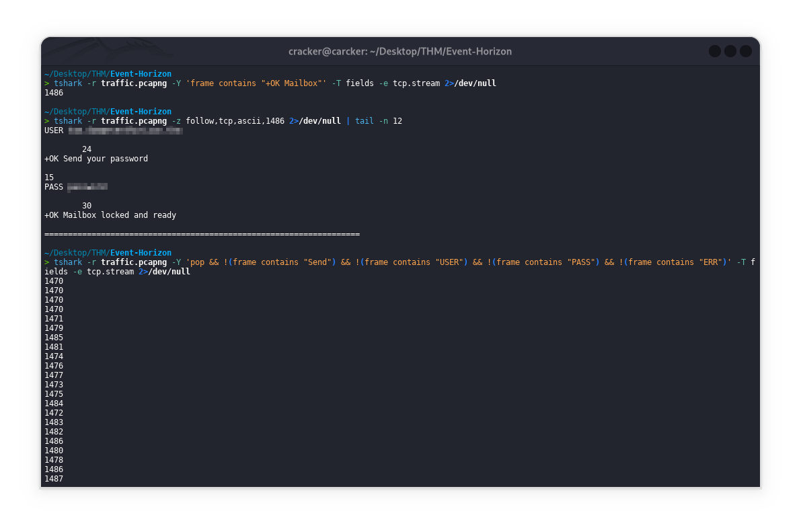
Task: Click the "+OK Send your password" line
Action: tap(96, 159)
